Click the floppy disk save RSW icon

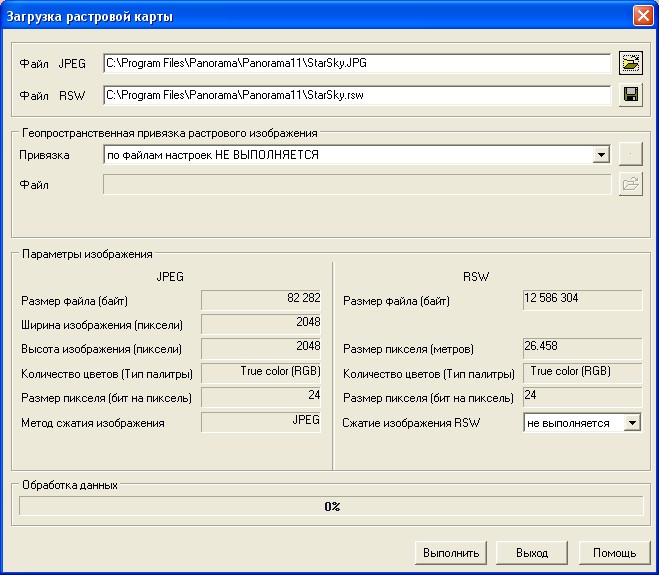point(630,95)
